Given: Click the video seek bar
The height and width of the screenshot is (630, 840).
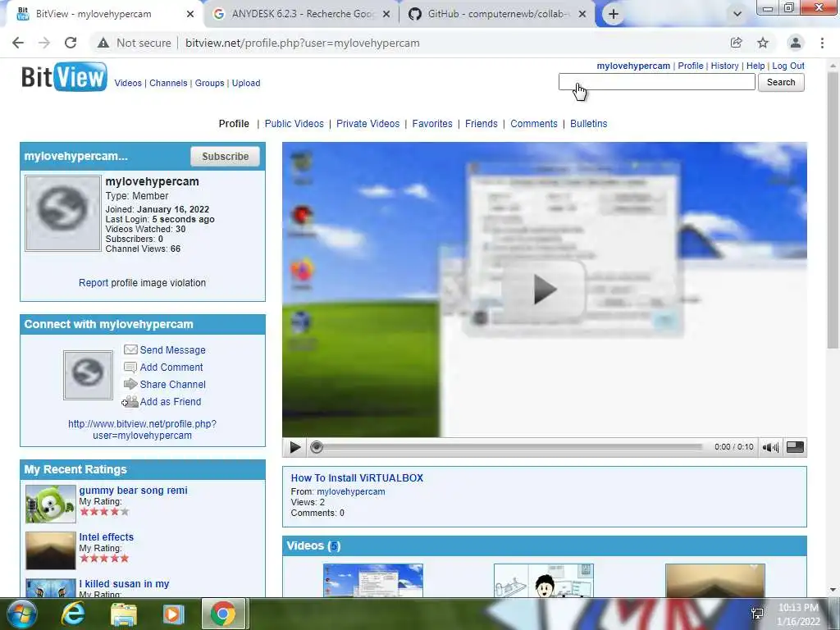Looking at the screenshot, I should [509, 447].
